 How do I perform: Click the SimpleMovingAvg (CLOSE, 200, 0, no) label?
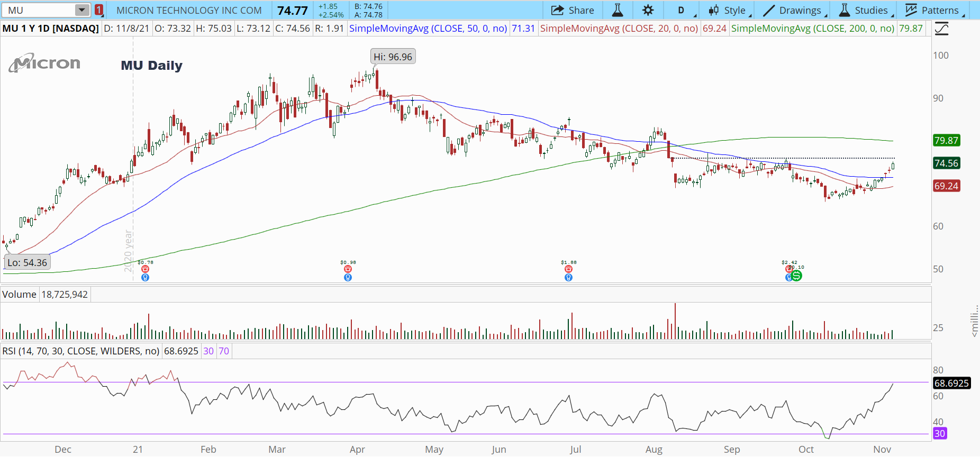click(813, 29)
